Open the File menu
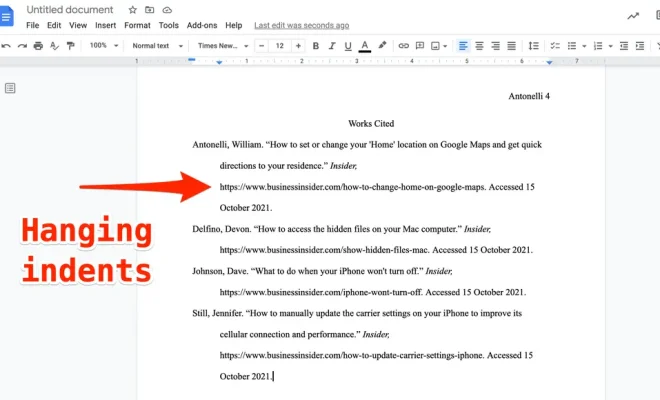660x400 pixels. pos(32,25)
